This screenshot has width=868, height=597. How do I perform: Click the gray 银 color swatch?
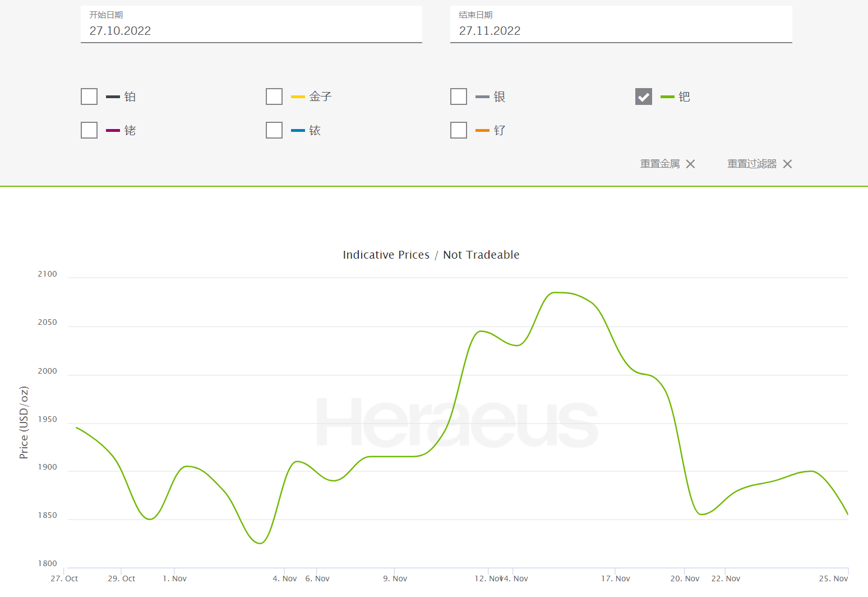[482, 97]
